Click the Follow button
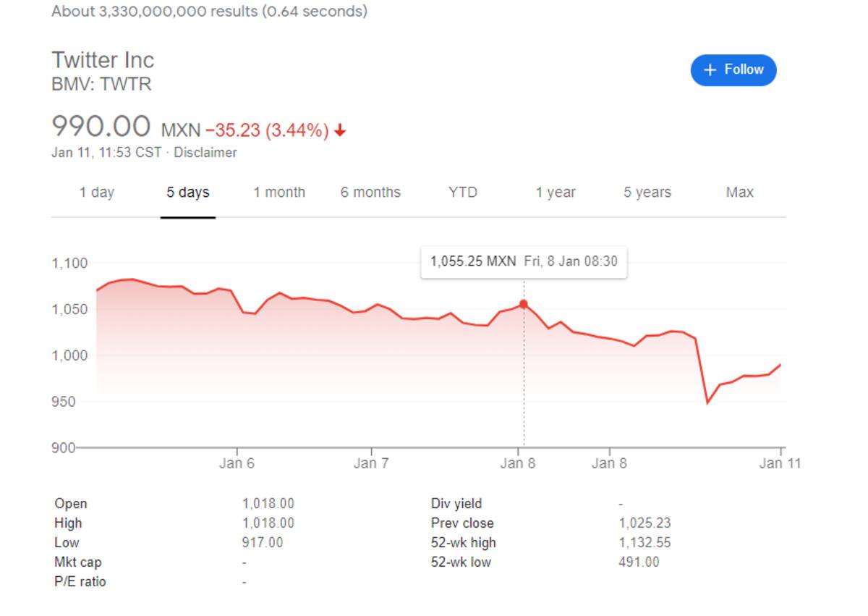 [733, 70]
